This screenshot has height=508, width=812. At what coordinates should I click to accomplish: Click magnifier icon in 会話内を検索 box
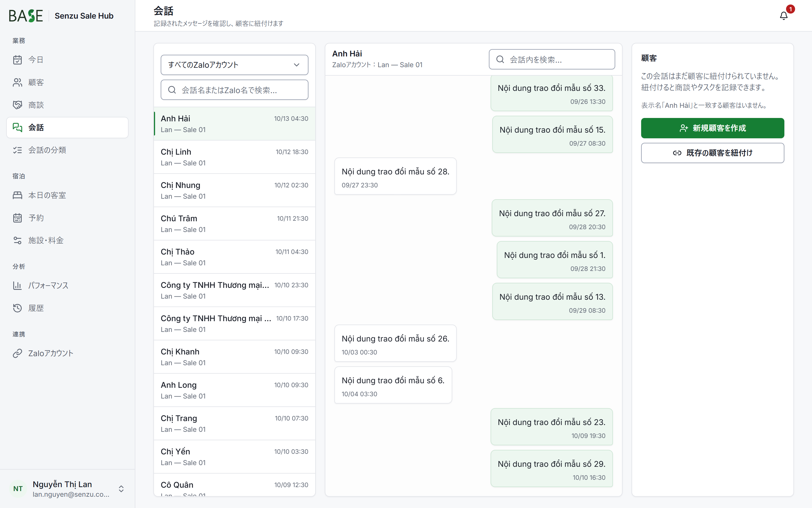point(500,60)
